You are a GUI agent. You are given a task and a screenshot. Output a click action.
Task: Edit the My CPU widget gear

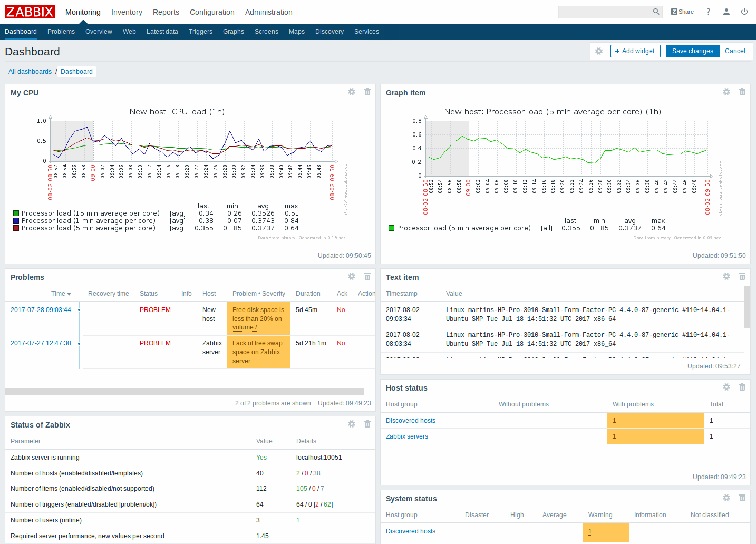tap(352, 92)
